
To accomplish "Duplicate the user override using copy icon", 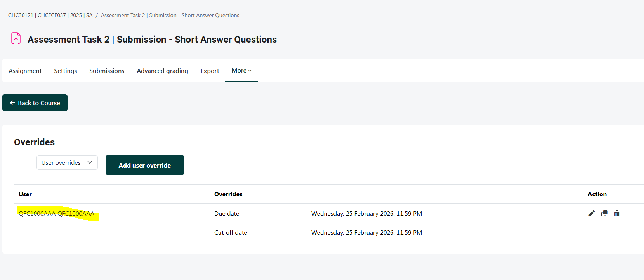I will [604, 213].
